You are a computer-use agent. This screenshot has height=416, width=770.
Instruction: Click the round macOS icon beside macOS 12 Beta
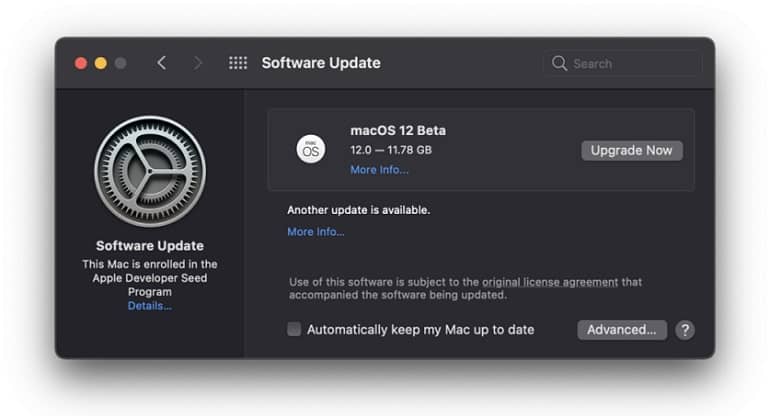(311, 150)
